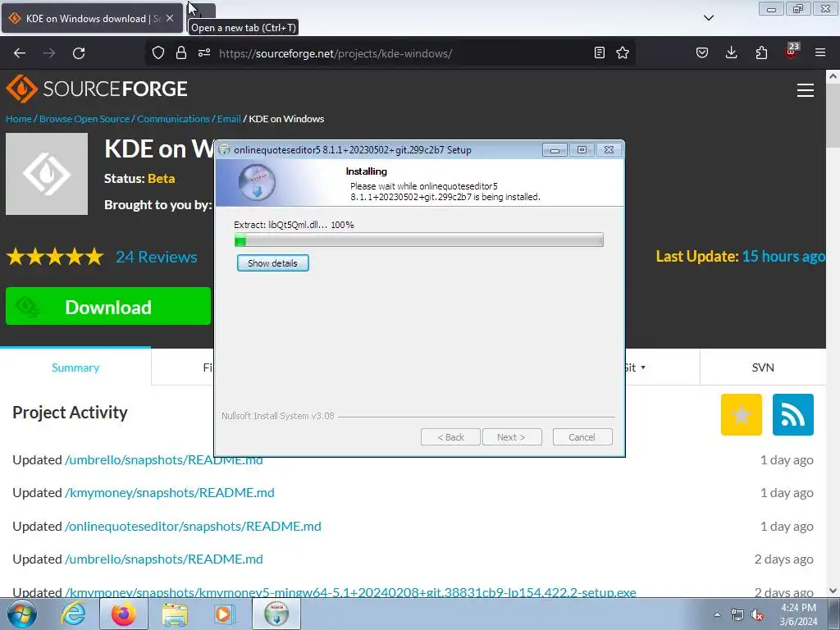Open a new tab with plus button
Viewport: 840px width, 630px height.
(x=202, y=11)
